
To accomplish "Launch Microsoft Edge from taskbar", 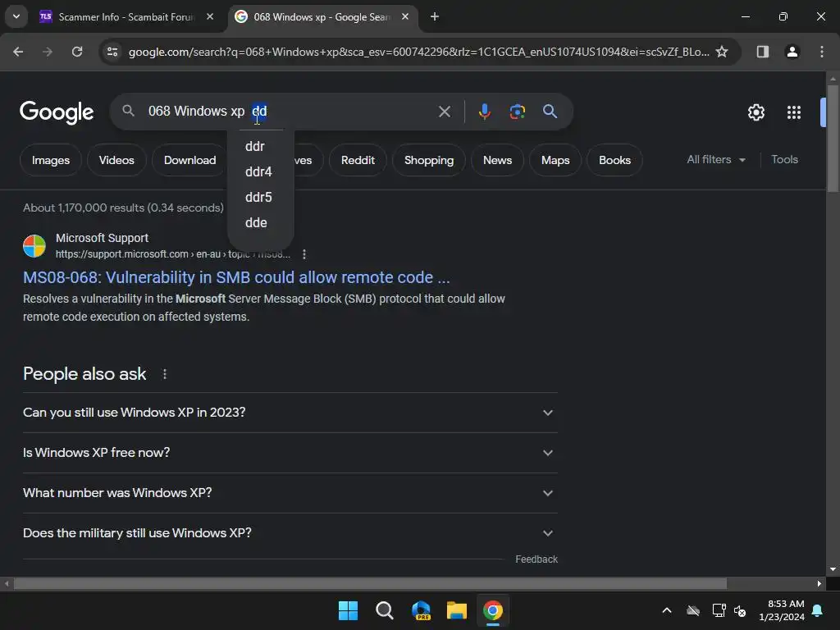I will [x=421, y=610].
